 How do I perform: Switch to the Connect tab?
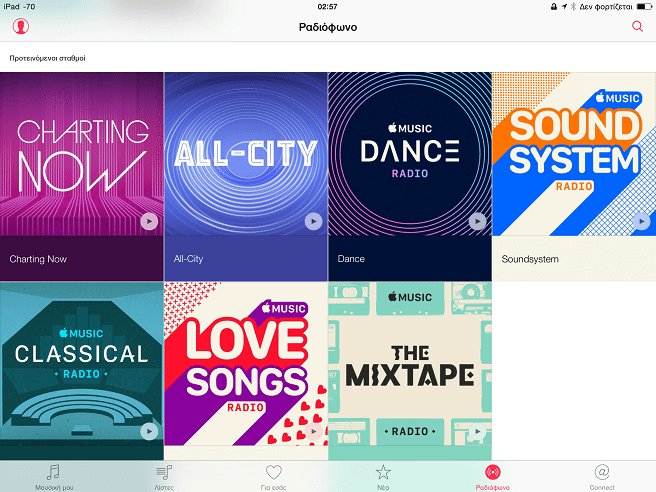(602, 477)
